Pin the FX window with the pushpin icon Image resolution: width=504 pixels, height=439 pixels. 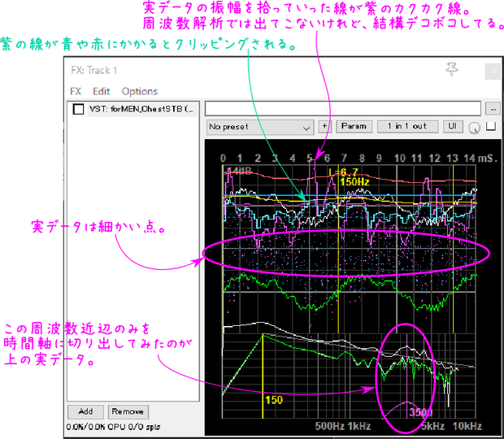point(452,69)
